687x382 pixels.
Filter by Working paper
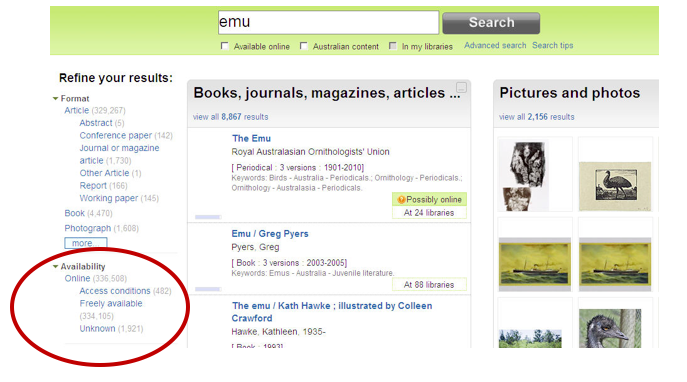(109, 198)
